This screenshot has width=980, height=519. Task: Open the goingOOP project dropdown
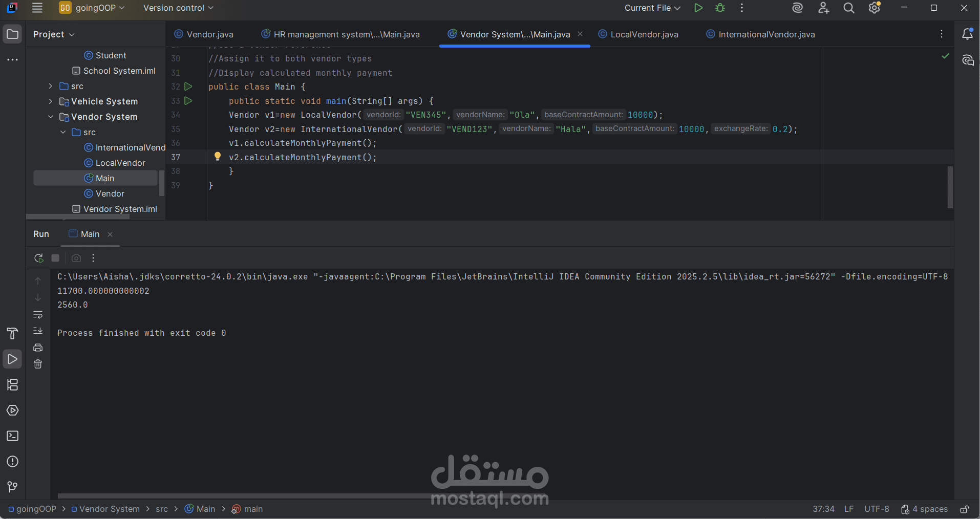click(92, 8)
